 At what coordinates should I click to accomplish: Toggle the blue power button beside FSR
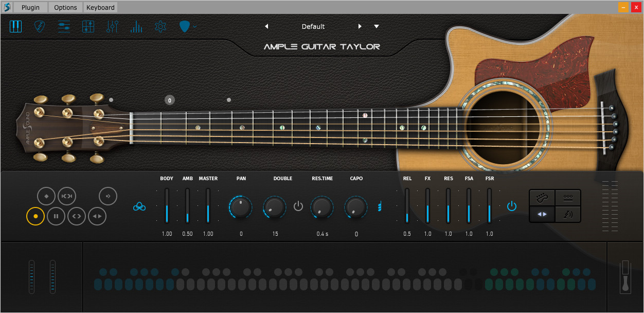[511, 206]
